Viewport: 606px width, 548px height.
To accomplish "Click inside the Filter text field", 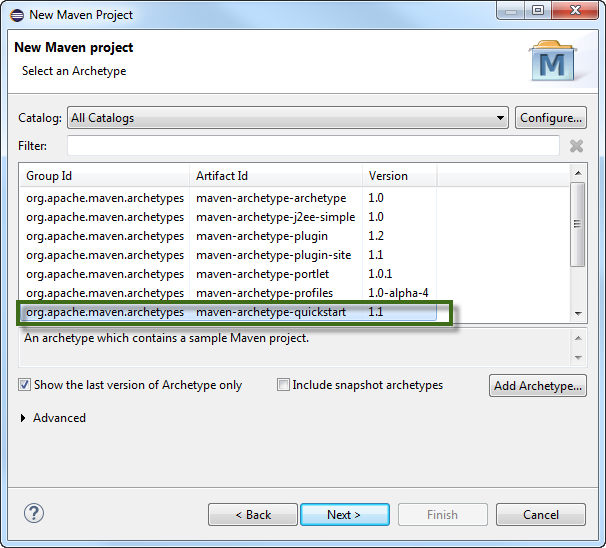I will tap(313, 146).
